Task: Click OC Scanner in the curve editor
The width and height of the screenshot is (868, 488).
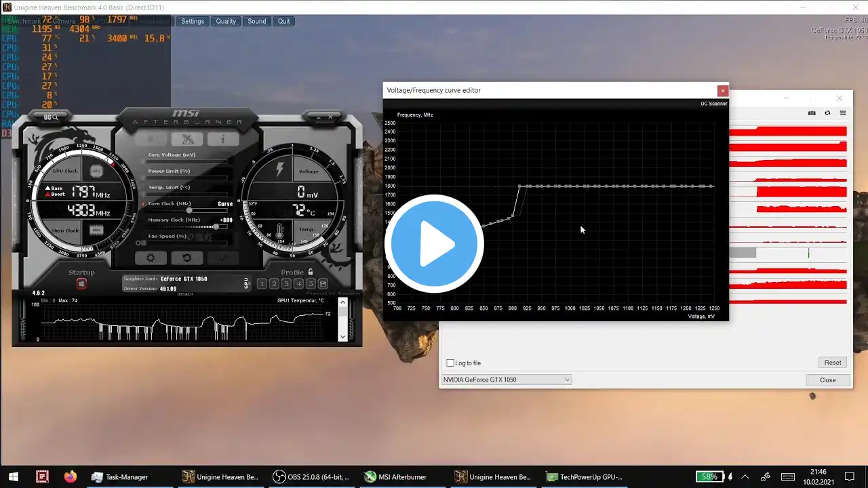Action: pyautogui.click(x=713, y=104)
